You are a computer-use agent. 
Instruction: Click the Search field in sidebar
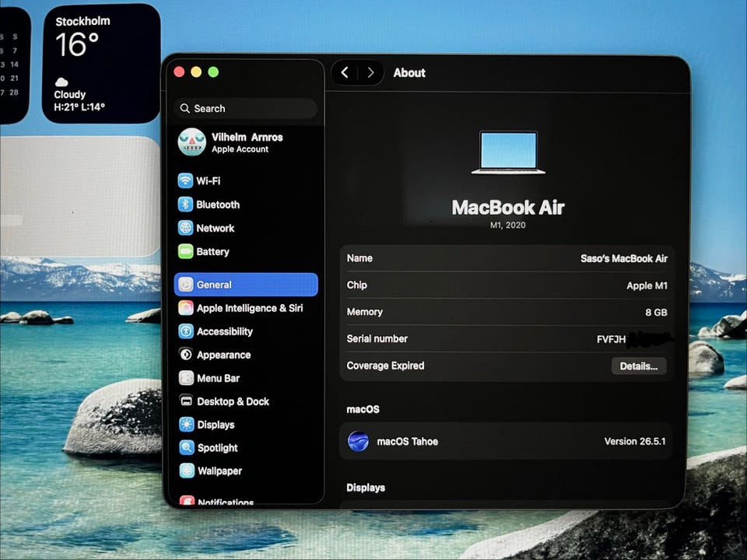click(x=246, y=109)
